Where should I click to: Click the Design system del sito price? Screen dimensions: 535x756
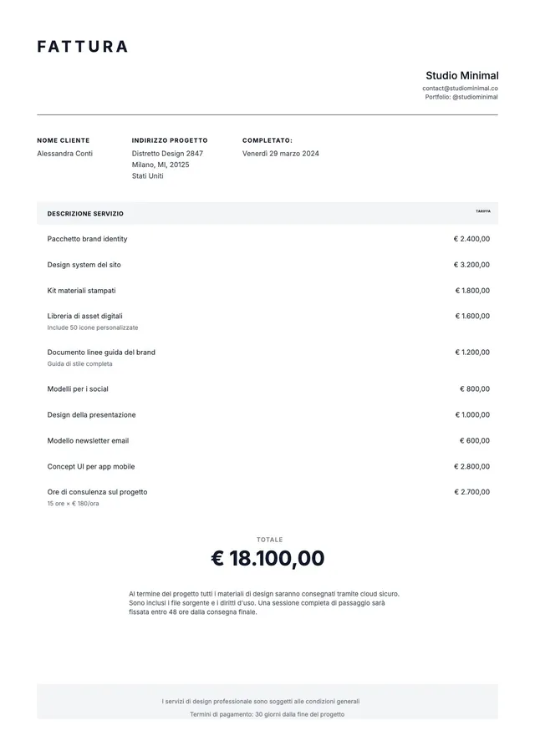pos(471,265)
